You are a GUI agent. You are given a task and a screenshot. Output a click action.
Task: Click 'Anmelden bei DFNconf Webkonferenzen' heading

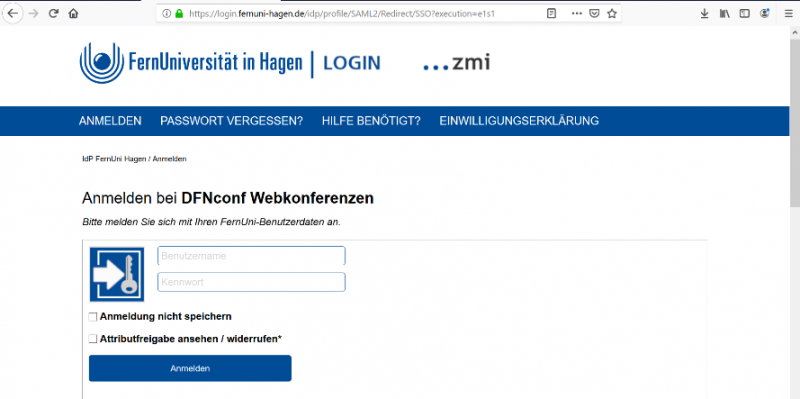click(x=228, y=198)
